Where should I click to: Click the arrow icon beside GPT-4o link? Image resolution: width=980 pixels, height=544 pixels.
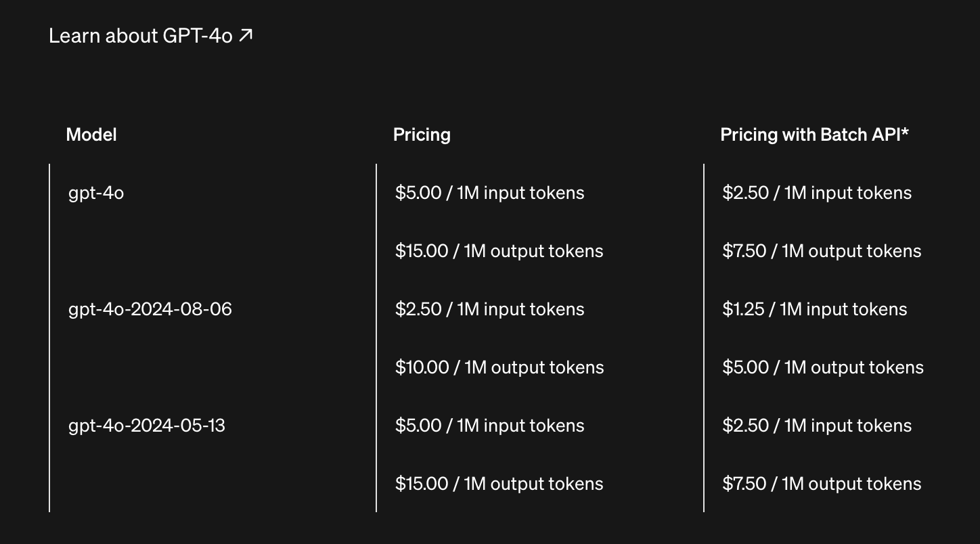click(x=246, y=35)
